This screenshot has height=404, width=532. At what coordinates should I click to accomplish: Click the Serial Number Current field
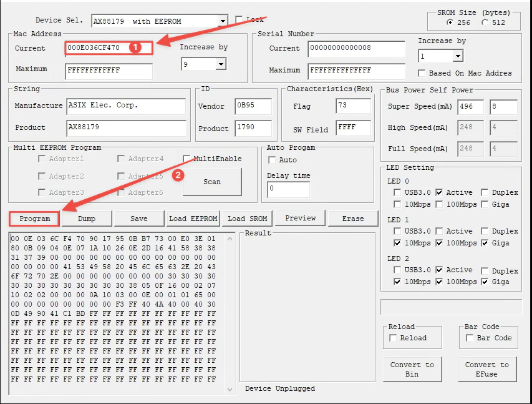(x=356, y=49)
